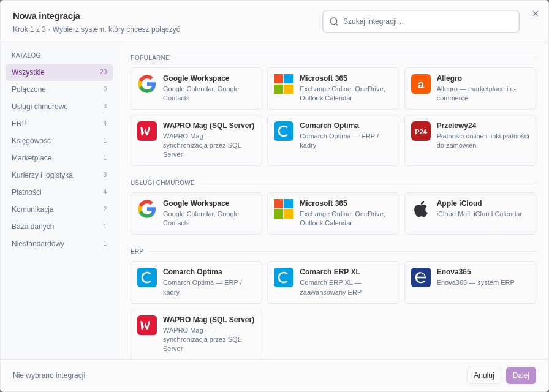549x392 pixels.
Task: Select the Komunikacja category
Action: 59,209
